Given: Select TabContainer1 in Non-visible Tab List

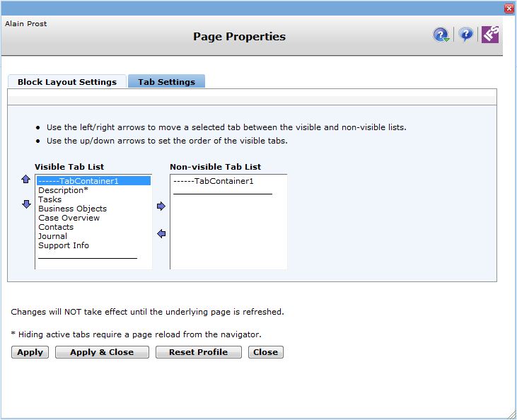Looking at the screenshot, I should [x=214, y=181].
